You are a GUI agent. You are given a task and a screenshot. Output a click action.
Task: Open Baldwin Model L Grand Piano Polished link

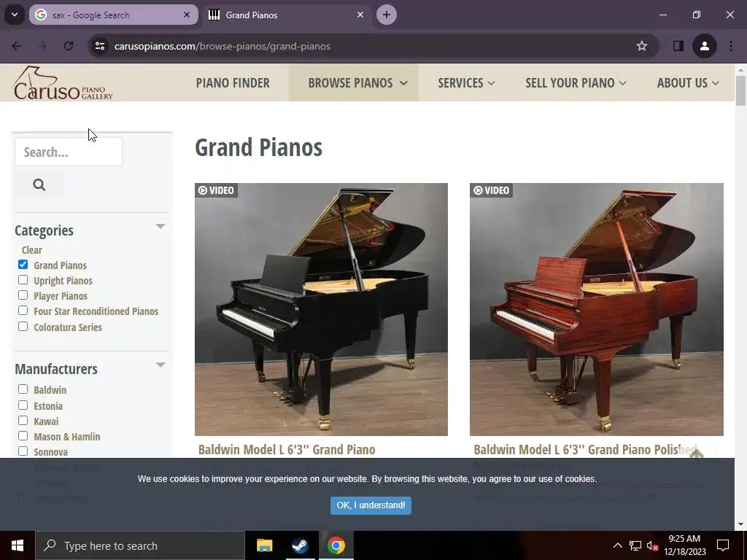(585, 449)
